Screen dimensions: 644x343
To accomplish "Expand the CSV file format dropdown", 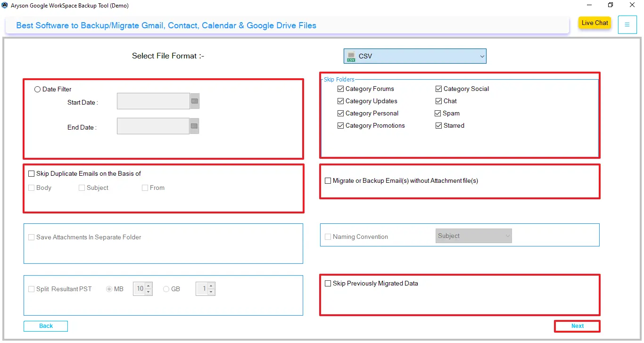I will (482, 57).
